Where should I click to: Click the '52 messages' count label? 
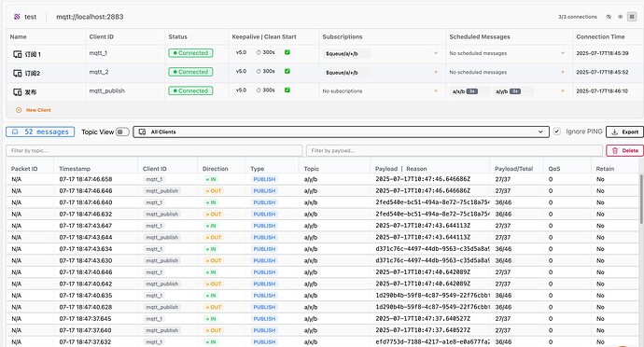click(x=47, y=132)
